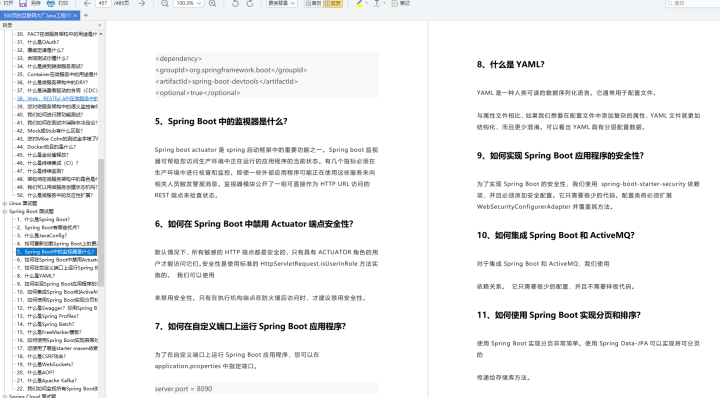The height and width of the screenshot is (398, 720).
Task: Click the page number field showing 457
Action: pyautogui.click(x=104, y=3)
